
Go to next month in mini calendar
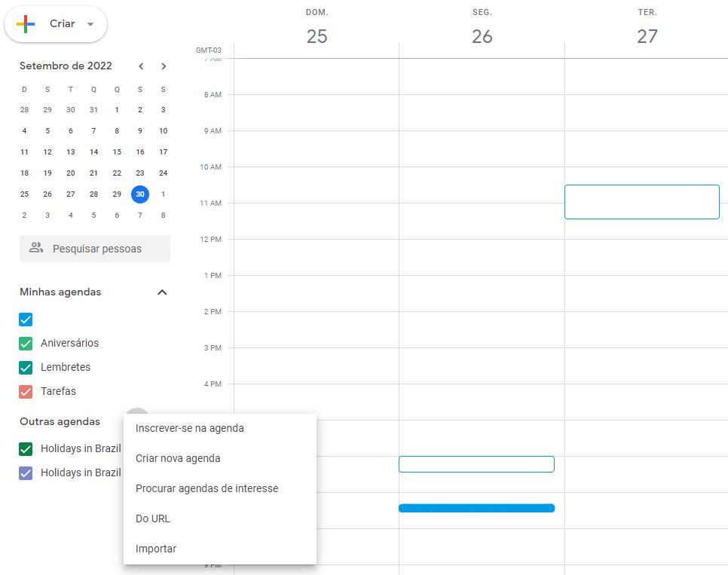[164, 66]
